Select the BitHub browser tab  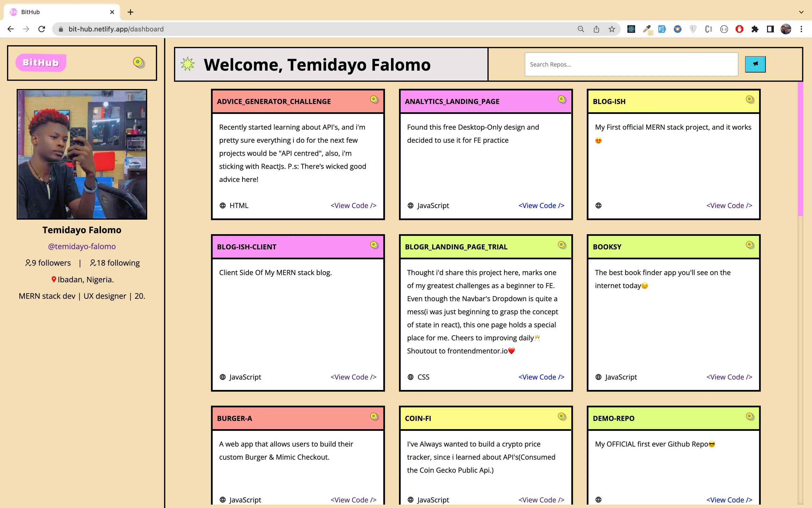tap(62, 12)
